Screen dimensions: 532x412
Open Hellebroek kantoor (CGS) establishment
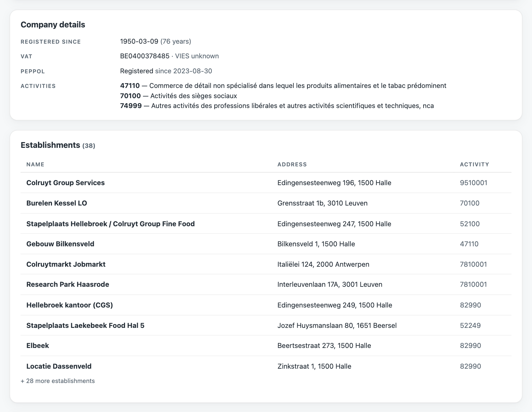click(x=266, y=305)
